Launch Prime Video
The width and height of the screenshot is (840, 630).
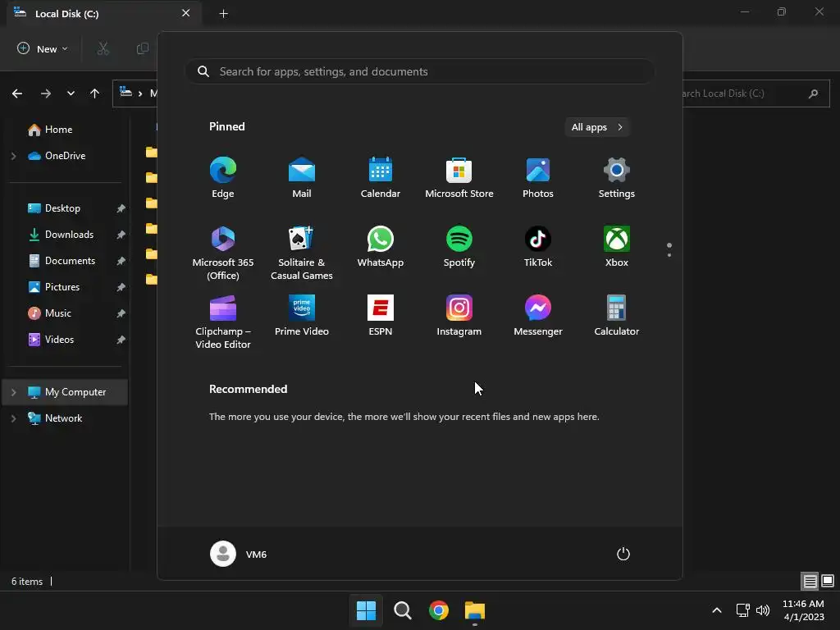(302, 315)
